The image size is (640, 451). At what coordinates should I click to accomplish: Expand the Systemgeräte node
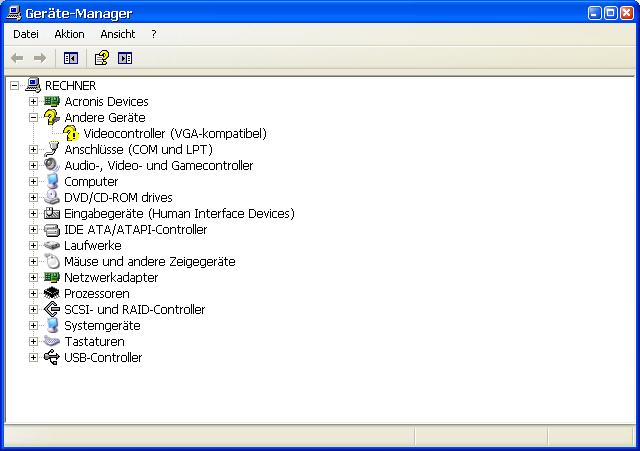coord(33,325)
